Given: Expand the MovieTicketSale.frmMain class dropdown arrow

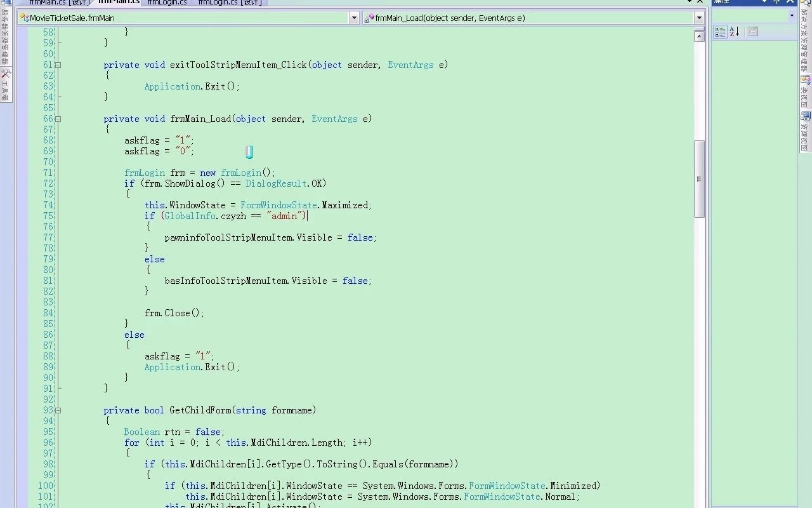Looking at the screenshot, I should tap(354, 18).
